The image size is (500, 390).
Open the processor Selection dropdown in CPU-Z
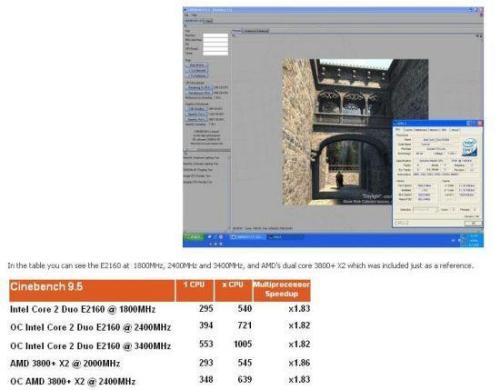pyautogui.click(x=425, y=210)
